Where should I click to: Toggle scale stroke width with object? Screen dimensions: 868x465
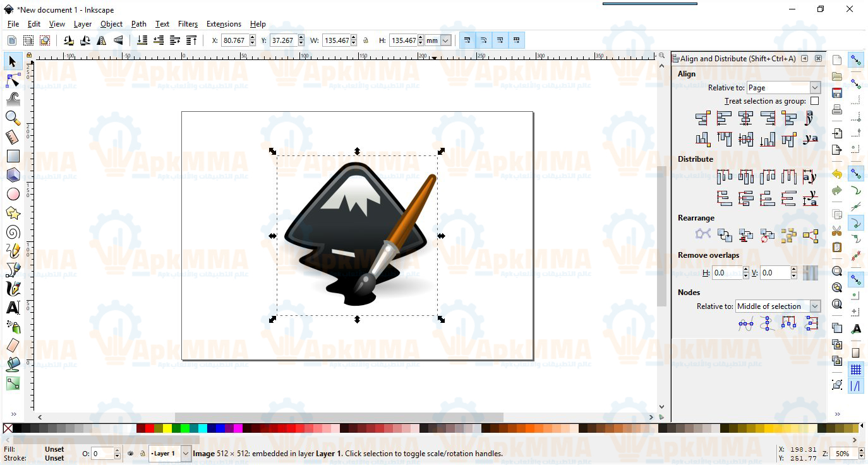(x=467, y=40)
